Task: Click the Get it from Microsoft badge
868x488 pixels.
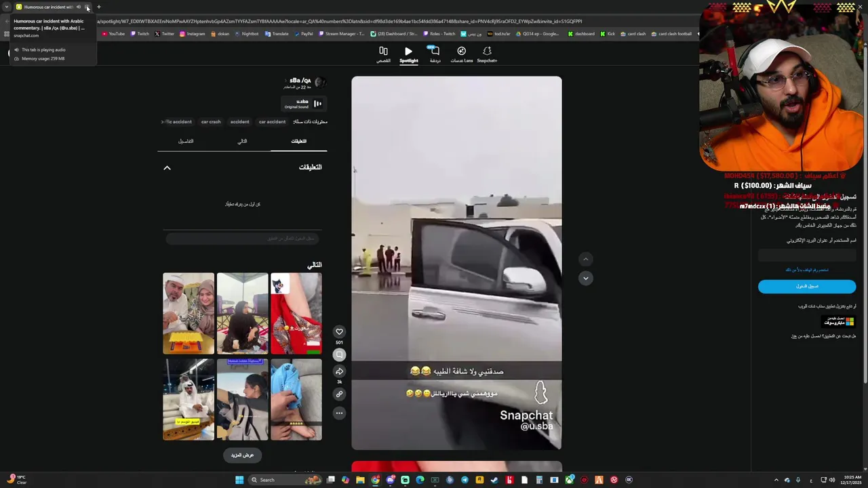Action: tap(839, 321)
